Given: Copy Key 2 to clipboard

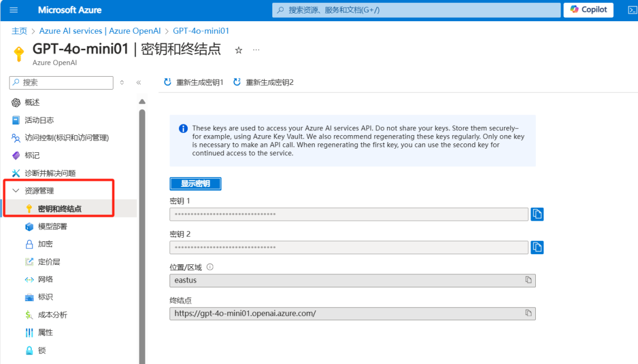Looking at the screenshot, I should coord(537,247).
